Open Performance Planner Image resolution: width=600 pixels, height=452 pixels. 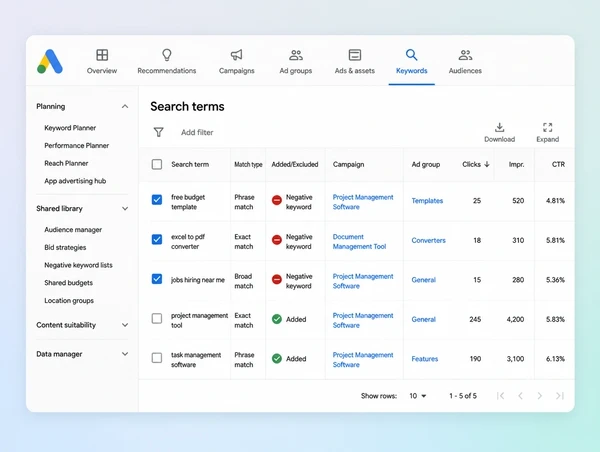tap(77, 145)
